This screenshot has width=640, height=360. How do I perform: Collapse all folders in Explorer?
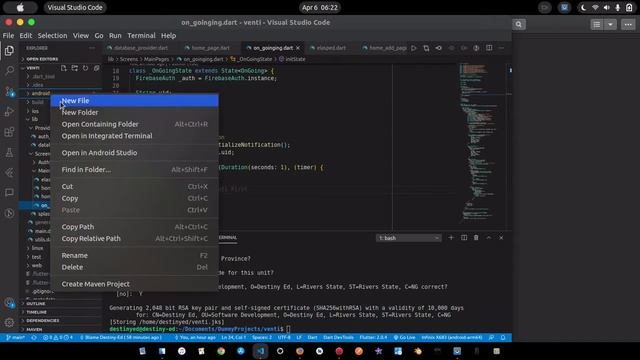click(x=96, y=68)
